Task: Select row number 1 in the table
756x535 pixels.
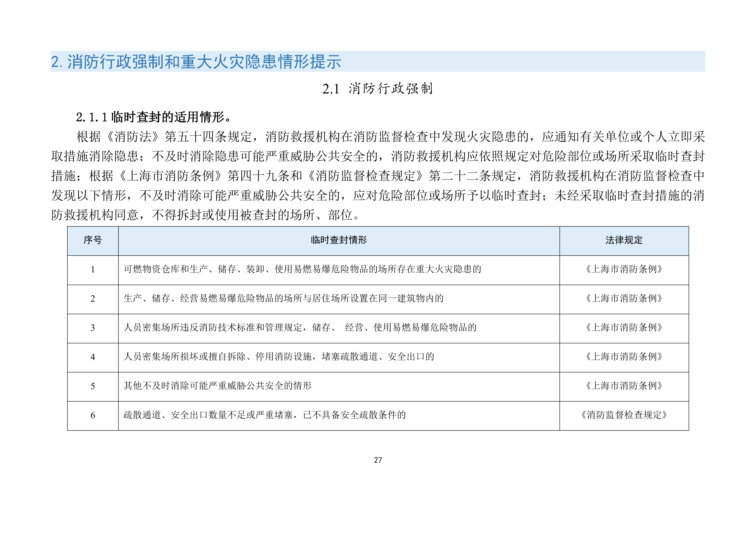Action: click(x=93, y=270)
